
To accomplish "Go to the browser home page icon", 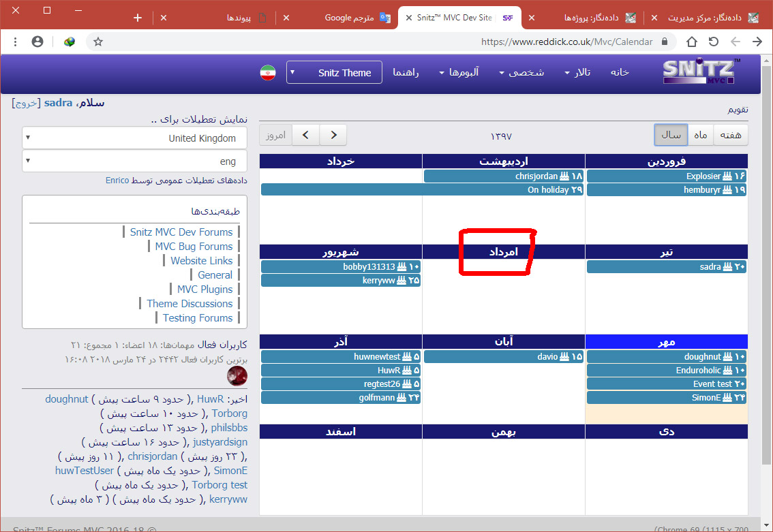I will click(692, 42).
